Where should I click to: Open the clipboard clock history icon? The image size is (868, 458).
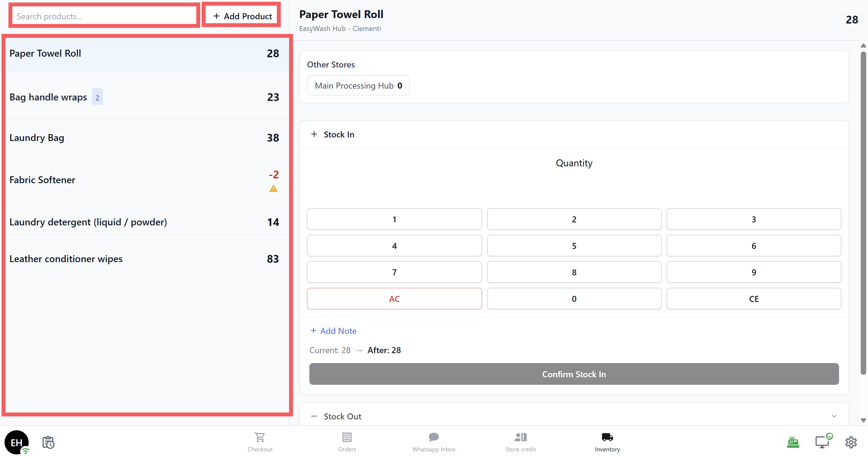[x=48, y=442]
